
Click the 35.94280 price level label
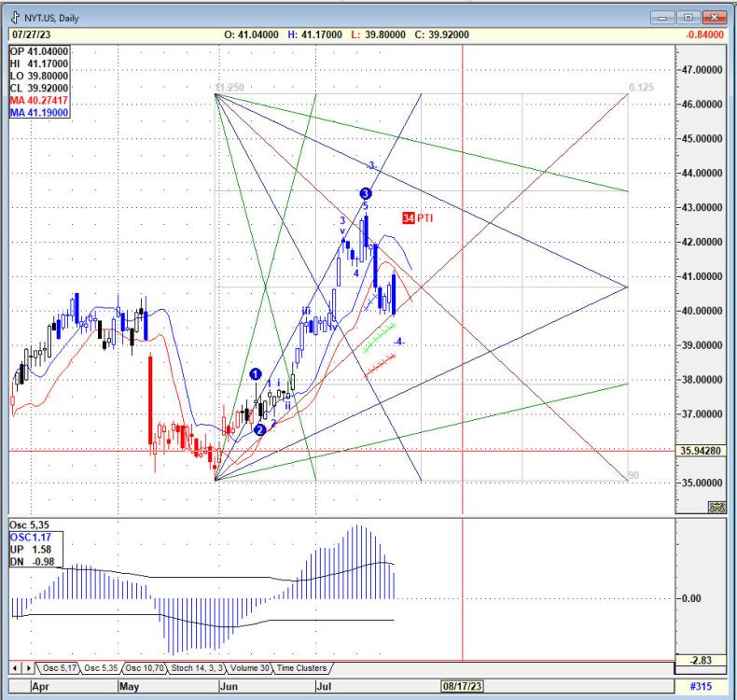703,451
